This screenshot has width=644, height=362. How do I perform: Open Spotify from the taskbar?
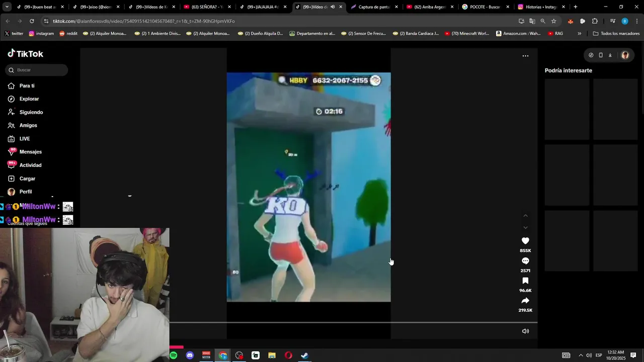click(x=173, y=355)
